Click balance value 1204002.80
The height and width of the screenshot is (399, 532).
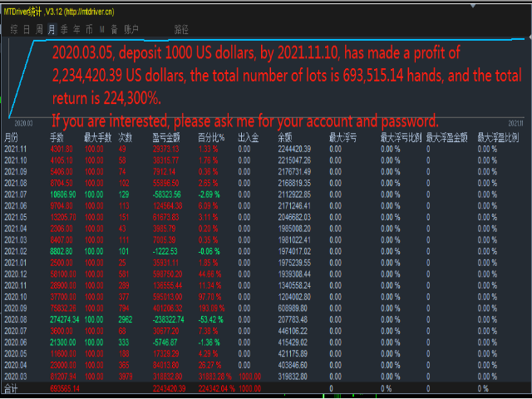[x=294, y=297]
